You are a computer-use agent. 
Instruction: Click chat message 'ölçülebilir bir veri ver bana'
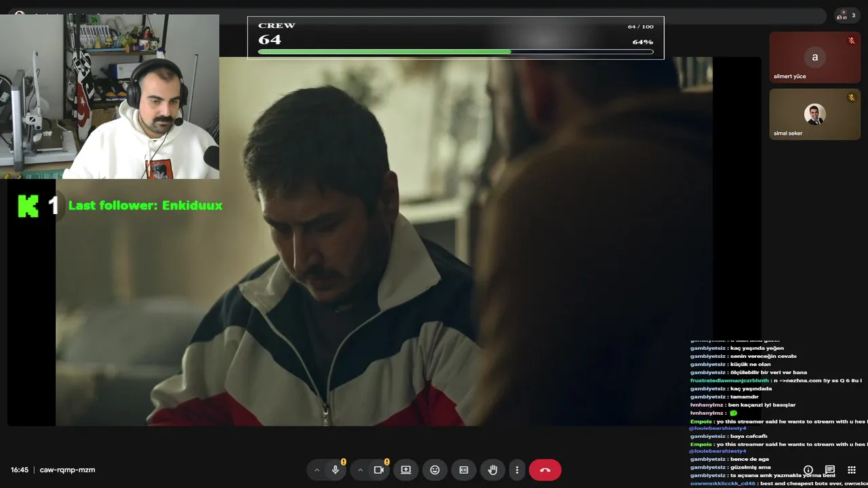[x=768, y=373]
